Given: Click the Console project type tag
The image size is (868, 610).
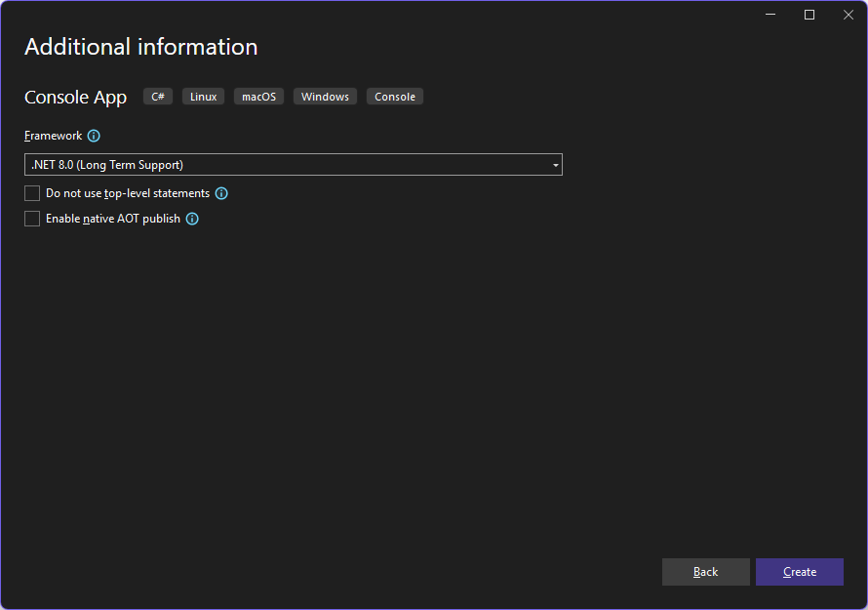Looking at the screenshot, I should [x=394, y=96].
